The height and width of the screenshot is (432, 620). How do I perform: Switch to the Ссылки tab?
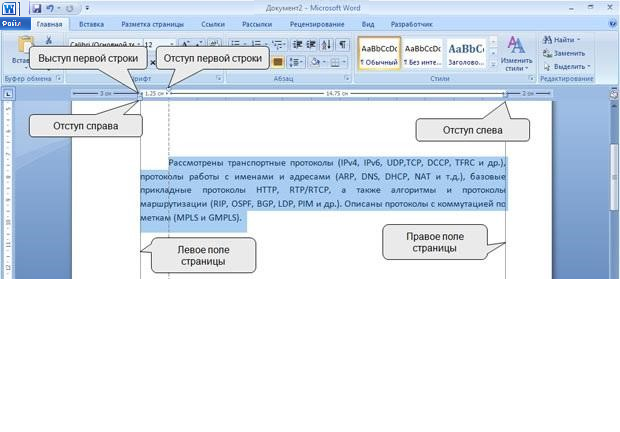[x=213, y=24]
